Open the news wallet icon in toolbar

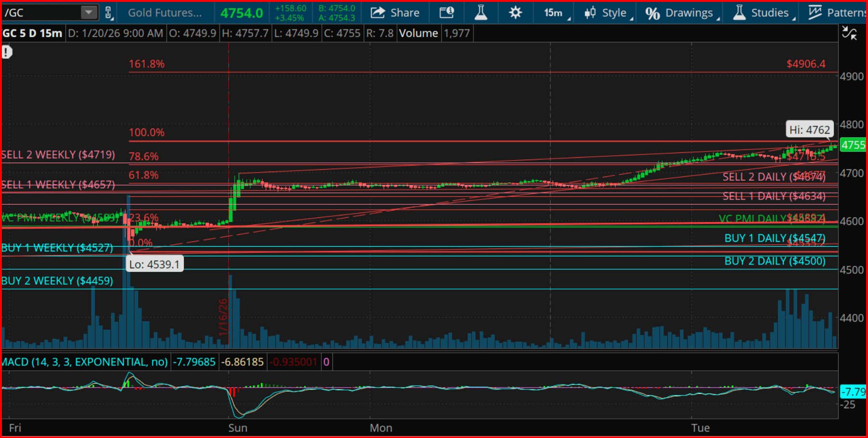tap(447, 13)
